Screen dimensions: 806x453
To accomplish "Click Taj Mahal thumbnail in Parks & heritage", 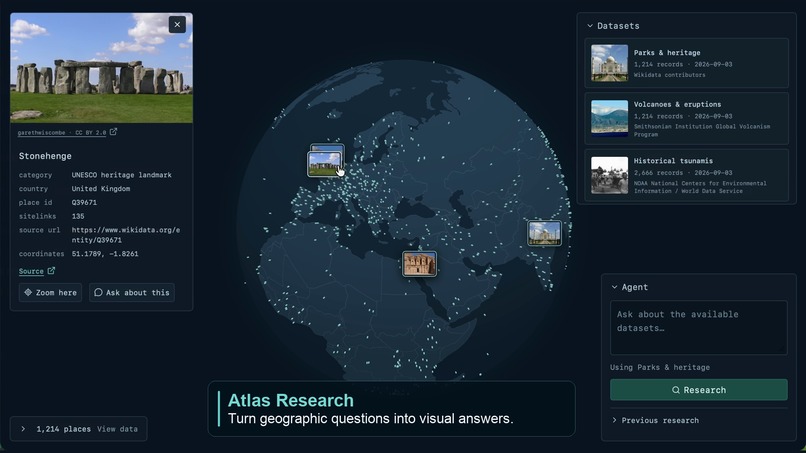I will [609, 63].
